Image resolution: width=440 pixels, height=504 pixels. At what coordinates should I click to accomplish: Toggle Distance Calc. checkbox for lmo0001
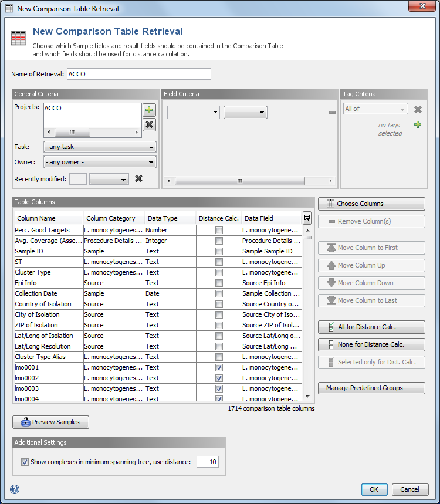pos(219,367)
